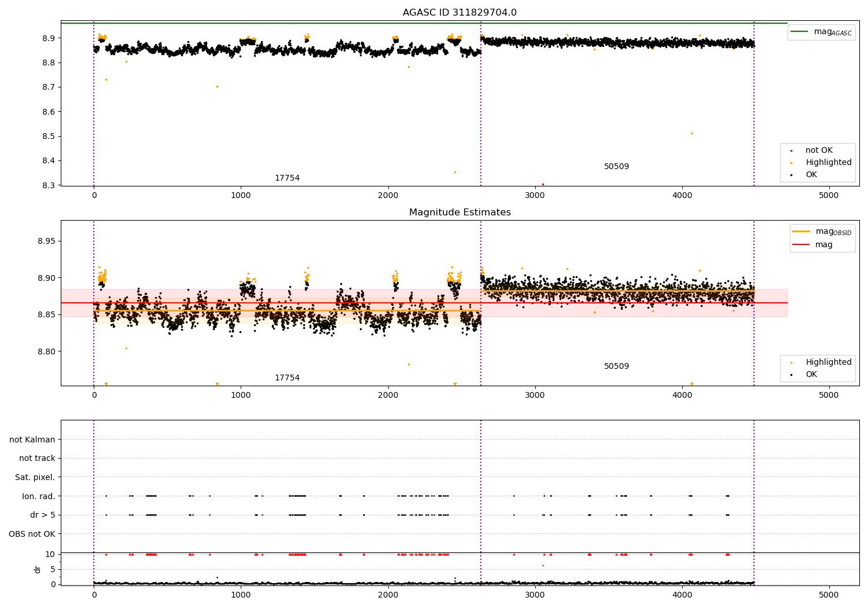Screen dimensions: 868x608
Task: Click the mag OBSID legend entry
Action: coord(821,232)
